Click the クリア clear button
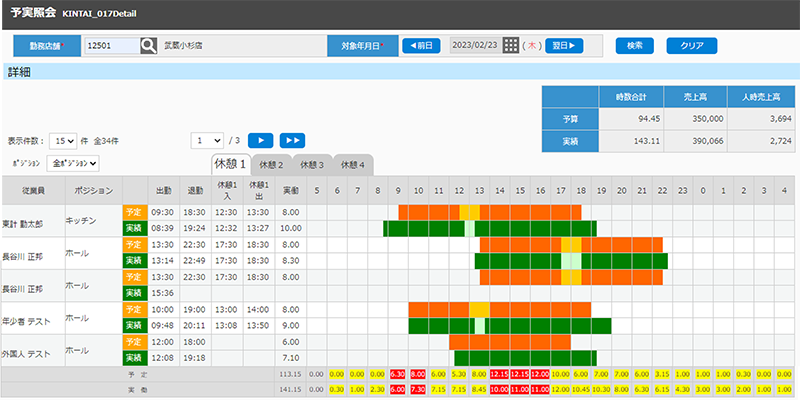Screen dimensions: 800x400 692,45
